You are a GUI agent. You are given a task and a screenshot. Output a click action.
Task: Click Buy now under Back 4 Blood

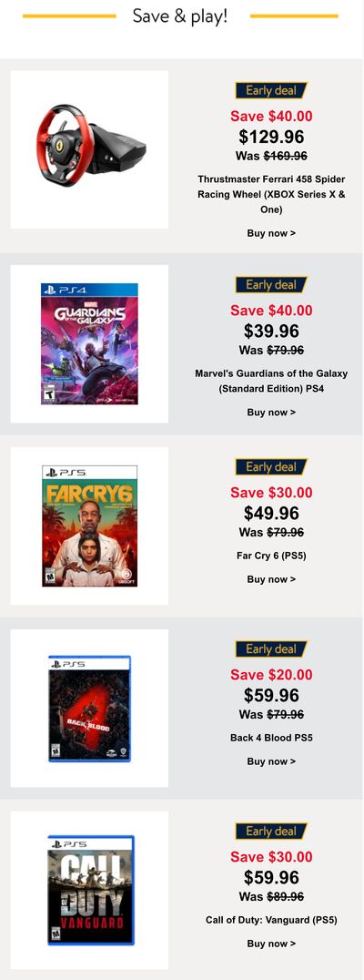(271, 761)
